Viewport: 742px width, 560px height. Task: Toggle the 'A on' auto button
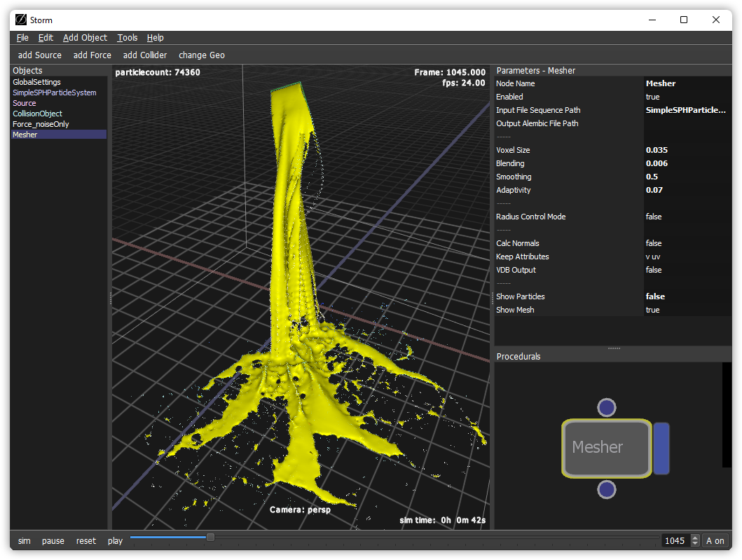point(715,540)
